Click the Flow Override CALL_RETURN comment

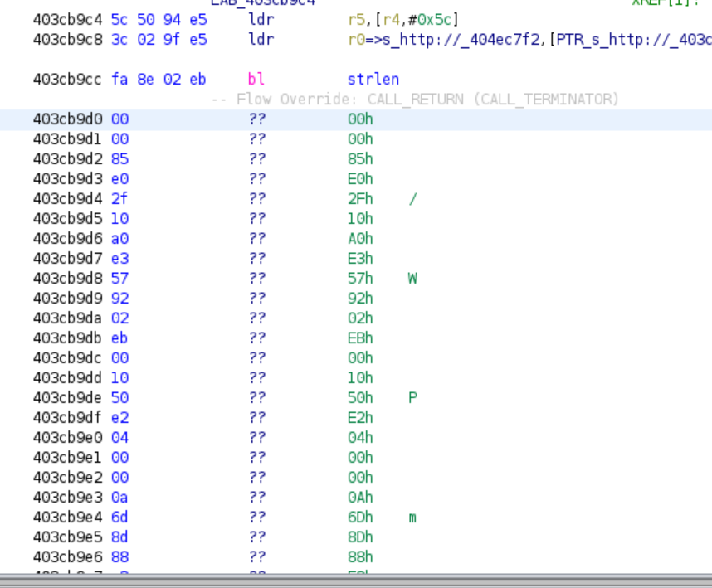(x=415, y=100)
